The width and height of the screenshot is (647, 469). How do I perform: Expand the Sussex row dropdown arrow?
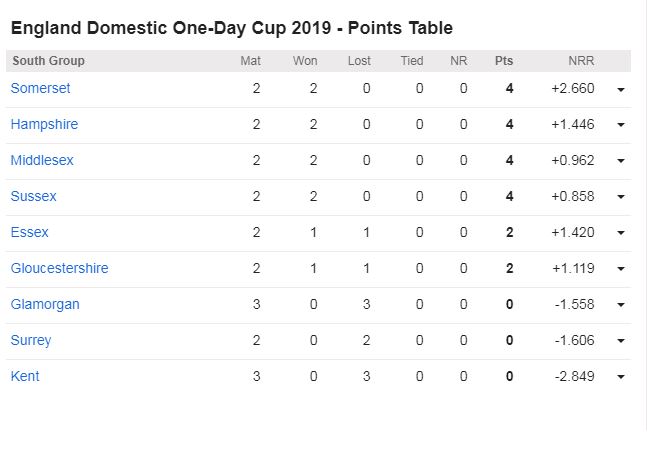(x=621, y=197)
